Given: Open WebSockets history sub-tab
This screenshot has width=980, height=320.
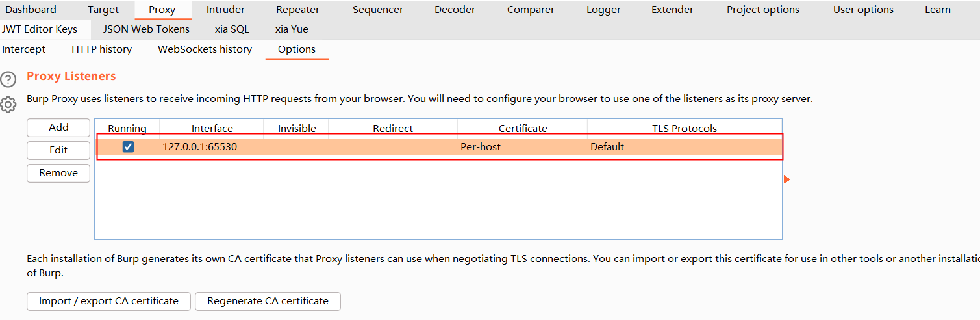Looking at the screenshot, I should [205, 49].
